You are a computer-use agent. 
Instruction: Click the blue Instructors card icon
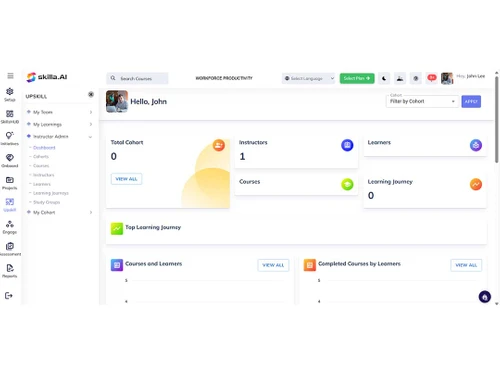[347, 145]
